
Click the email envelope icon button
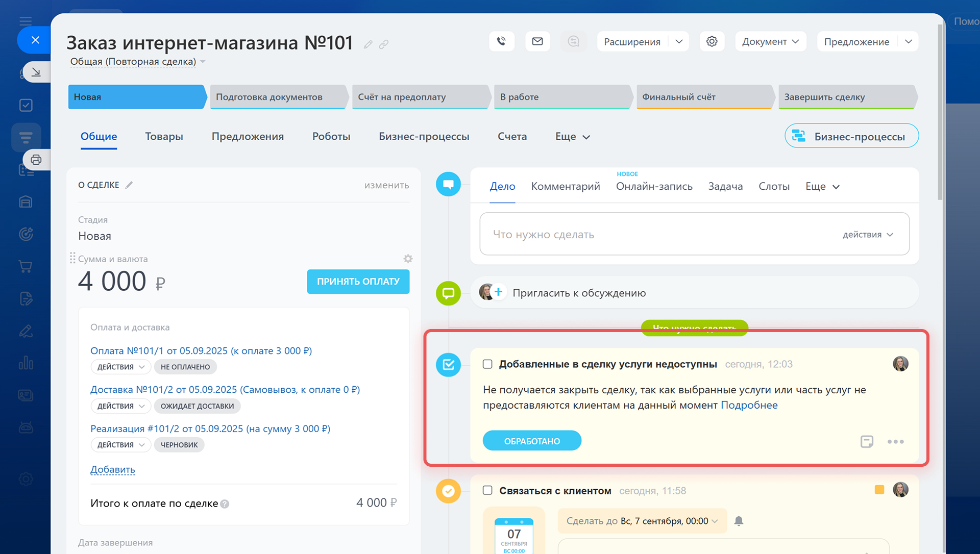coord(537,41)
